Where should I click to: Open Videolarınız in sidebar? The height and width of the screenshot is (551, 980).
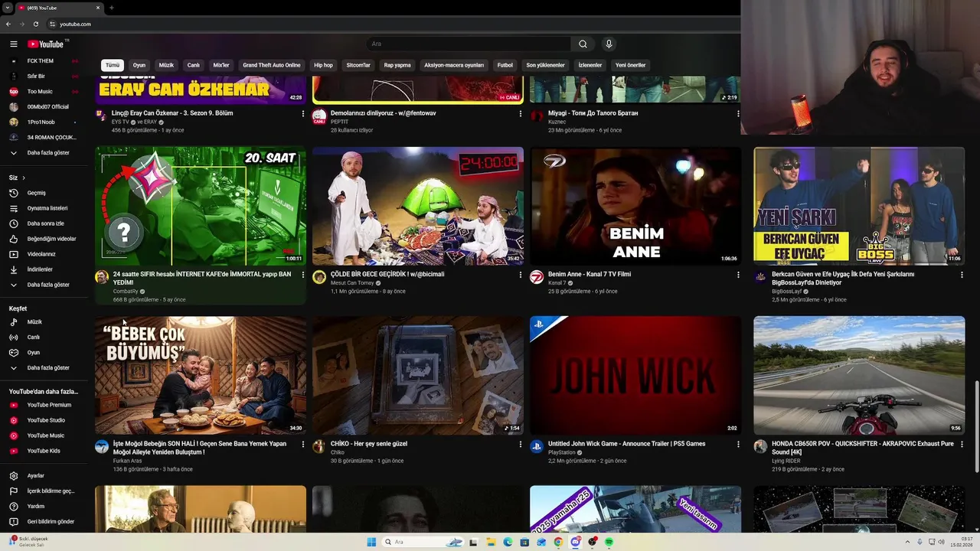click(x=42, y=254)
